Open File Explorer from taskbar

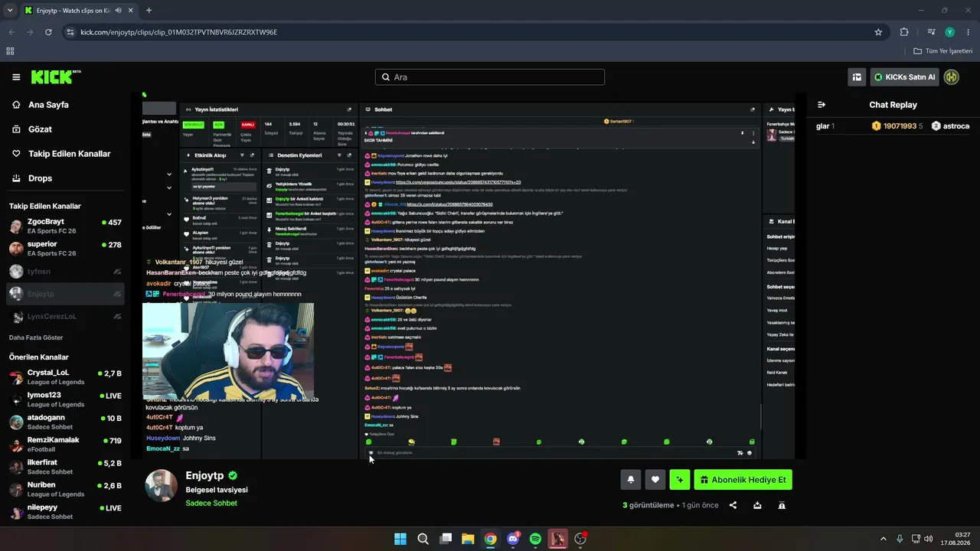click(x=468, y=539)
